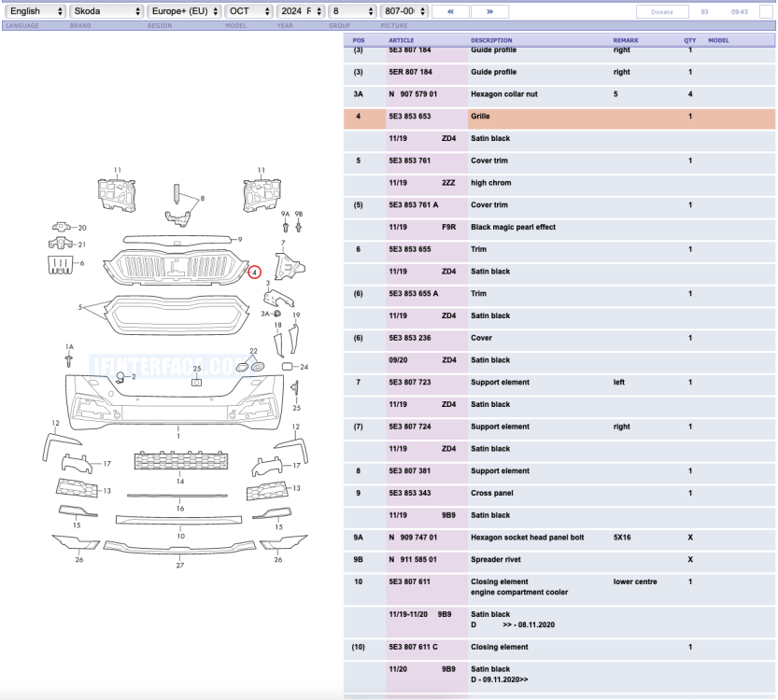Go to next picture with » arrow
The height and width of the screenshot is (700, 778).
pos(489,11)
